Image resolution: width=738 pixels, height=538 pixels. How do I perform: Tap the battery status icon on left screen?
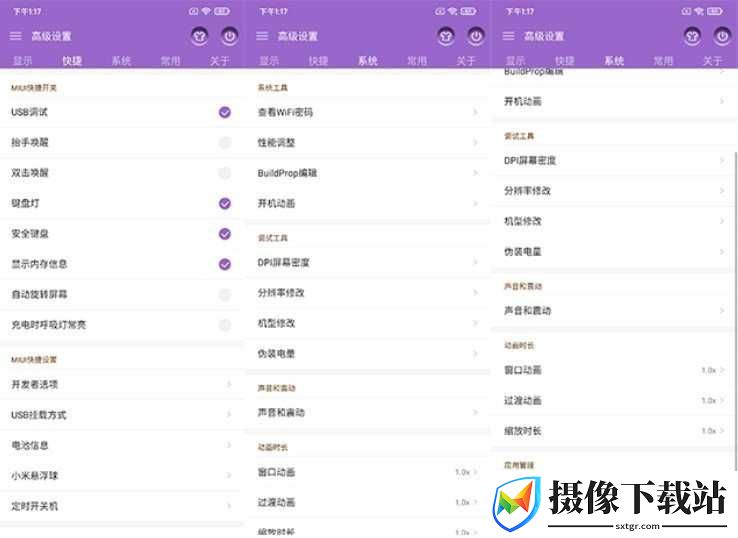[222, 11]
